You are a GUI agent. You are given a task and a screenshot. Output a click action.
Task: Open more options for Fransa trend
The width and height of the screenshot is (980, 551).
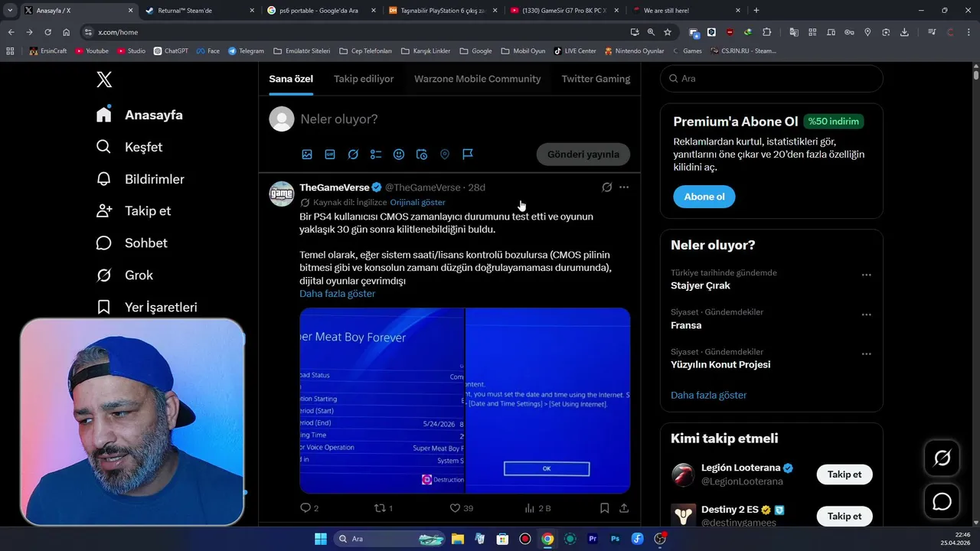coord(866,315)
